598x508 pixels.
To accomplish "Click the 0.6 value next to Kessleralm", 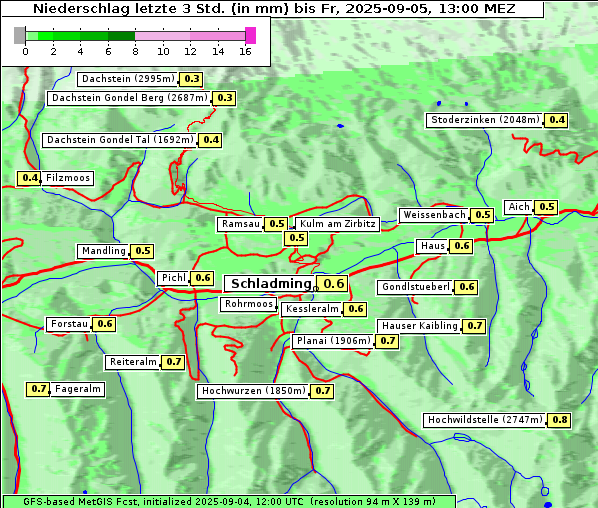I will 355,309.
